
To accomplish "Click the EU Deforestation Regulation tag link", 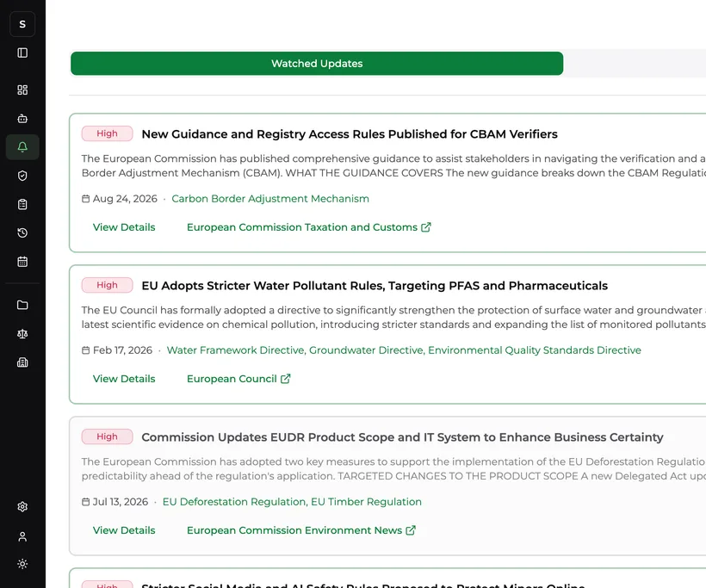I will click(x=234, y=502).
